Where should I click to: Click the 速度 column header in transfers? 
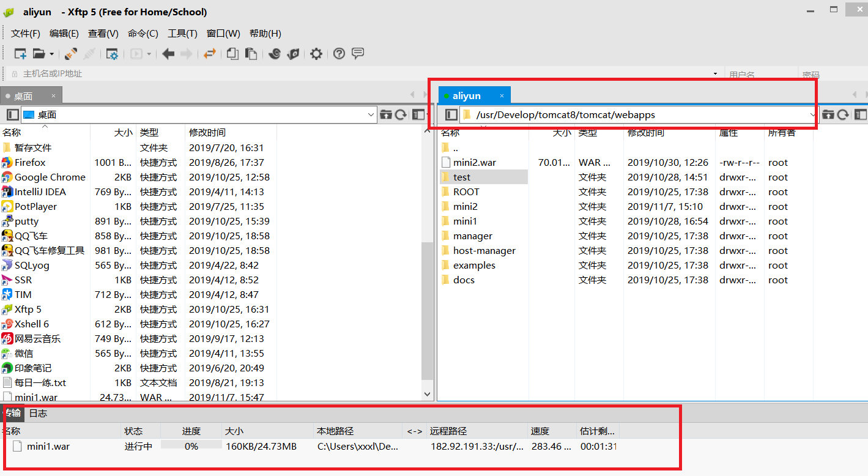click(x=552, y=431)
